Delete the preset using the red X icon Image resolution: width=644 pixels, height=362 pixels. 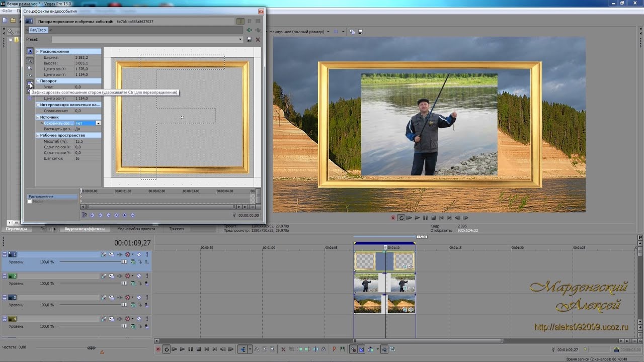pos(258,39)
